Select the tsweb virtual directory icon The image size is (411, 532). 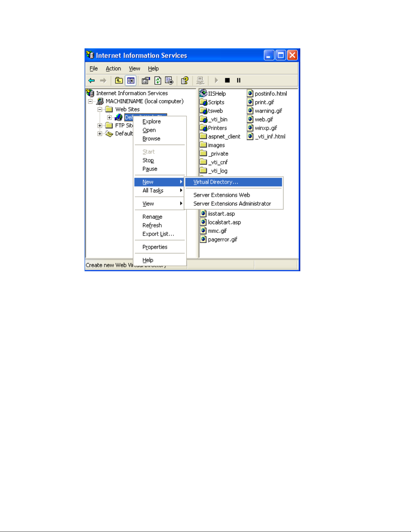pos(203,111)
